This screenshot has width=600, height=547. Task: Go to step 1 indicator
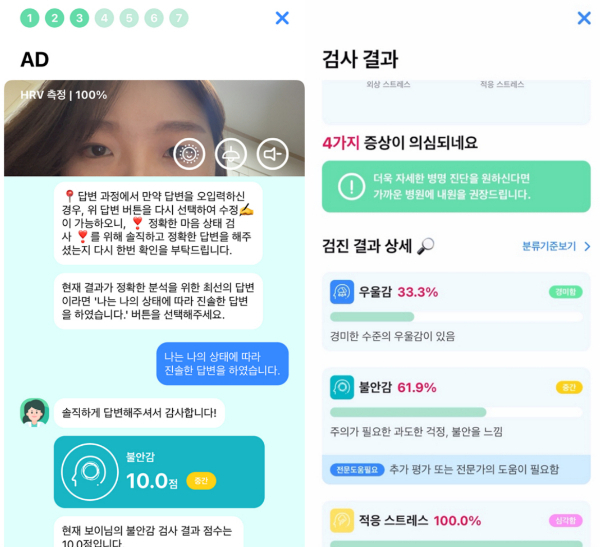pos(29,18)
